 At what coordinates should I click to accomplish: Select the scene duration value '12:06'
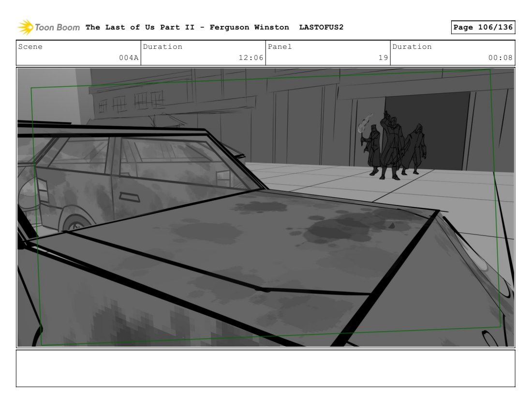251,58
